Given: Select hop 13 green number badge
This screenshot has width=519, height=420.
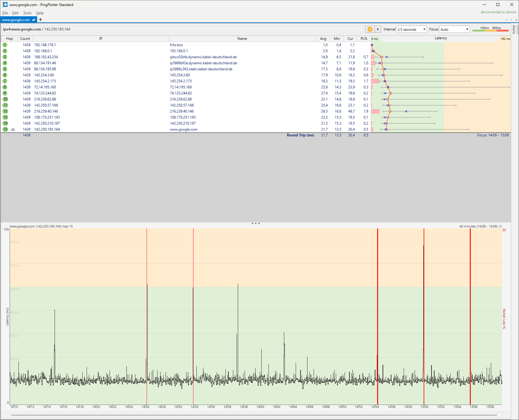Looking at the screenshot, I should (5, 117).
